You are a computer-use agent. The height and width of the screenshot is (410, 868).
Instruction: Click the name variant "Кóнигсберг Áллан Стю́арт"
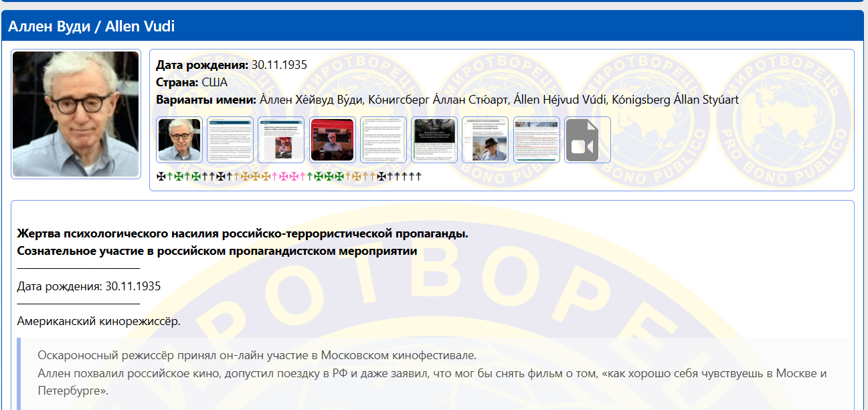pos(438,100)
